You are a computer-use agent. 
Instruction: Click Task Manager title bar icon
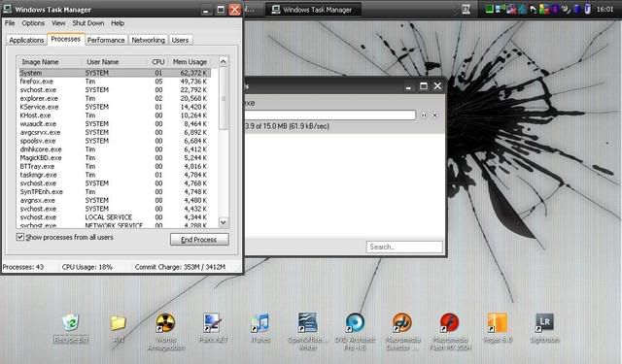coord(7,9)
